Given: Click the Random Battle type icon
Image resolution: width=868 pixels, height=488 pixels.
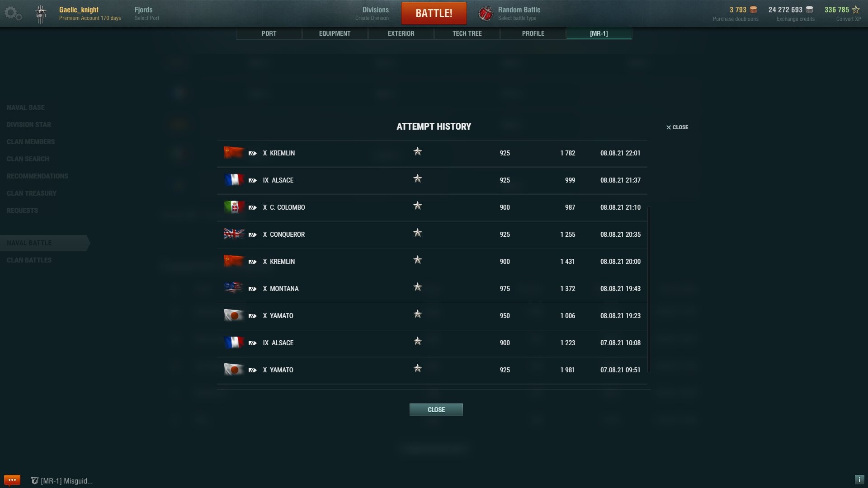Looking at the screenshot, I should (x=486, y=14).
